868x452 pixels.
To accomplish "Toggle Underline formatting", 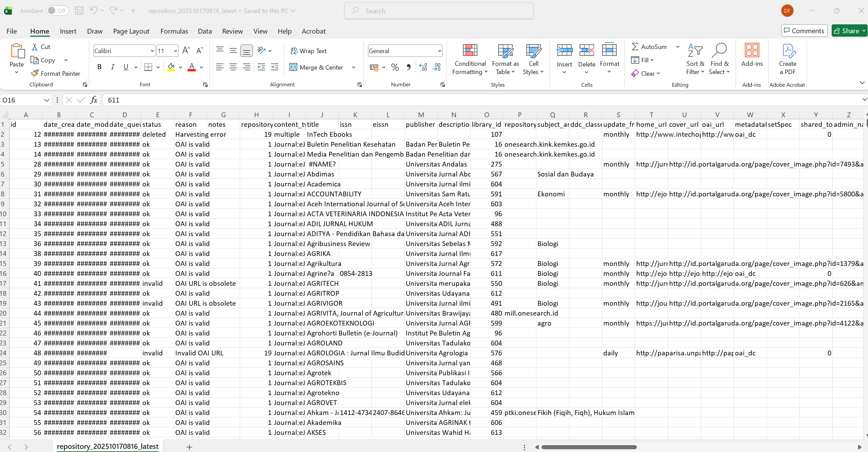I will [126, 67].
